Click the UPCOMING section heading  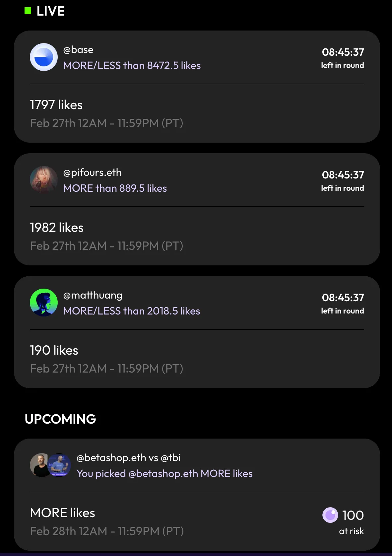60,419
